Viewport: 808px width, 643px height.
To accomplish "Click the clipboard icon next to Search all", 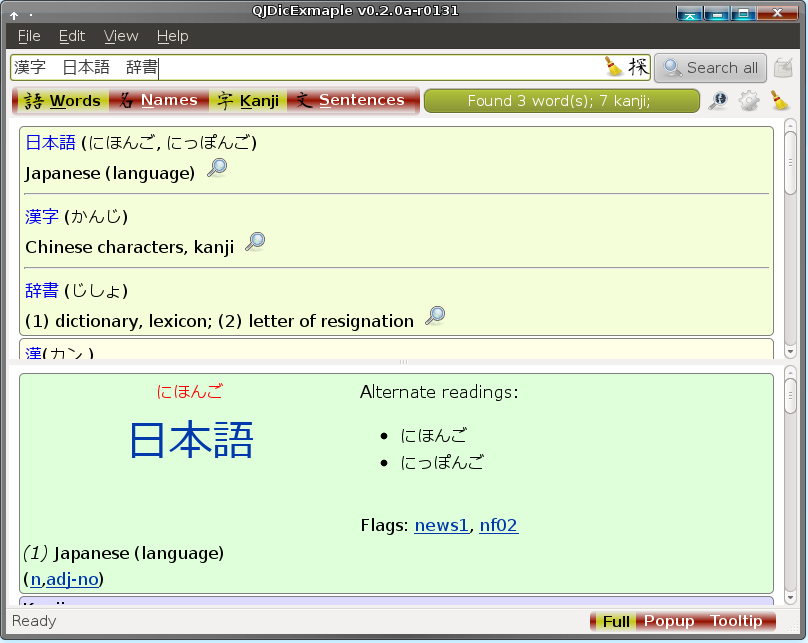I will (x=783, y=68).
